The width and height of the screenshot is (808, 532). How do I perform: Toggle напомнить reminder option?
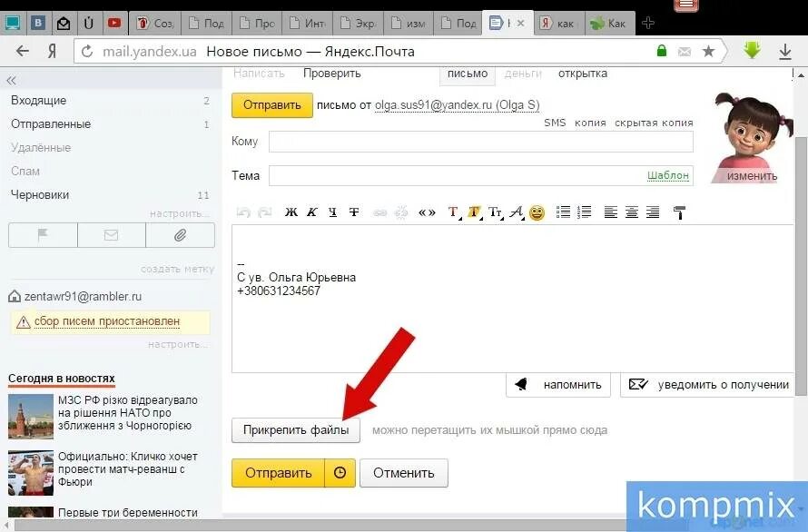pos(558,385)
